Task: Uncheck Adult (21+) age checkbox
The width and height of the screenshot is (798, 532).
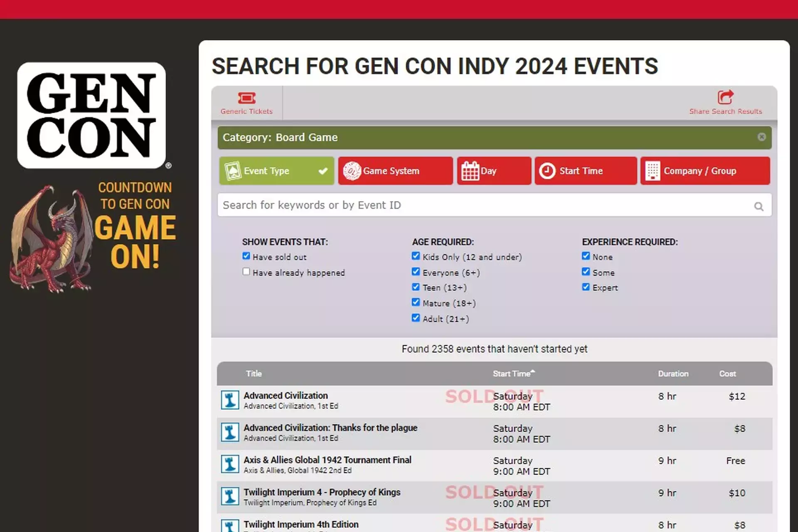Action: (416, 318)
